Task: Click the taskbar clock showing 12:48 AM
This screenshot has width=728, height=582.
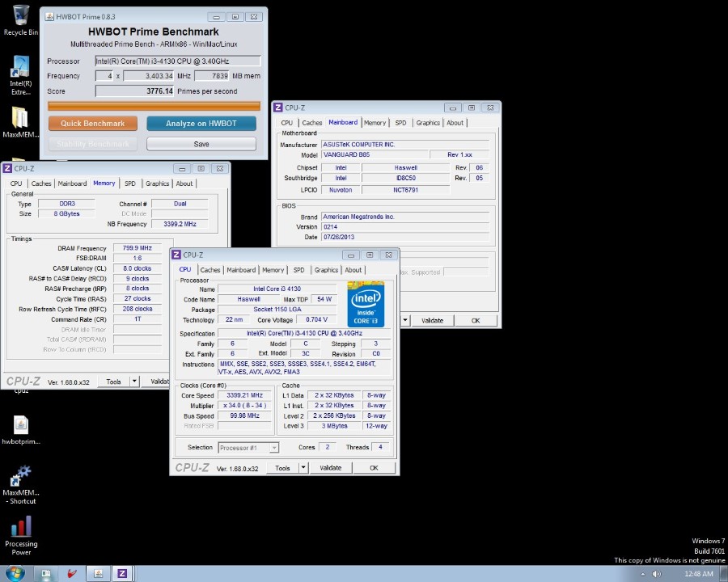Action: tap(699, 574)
